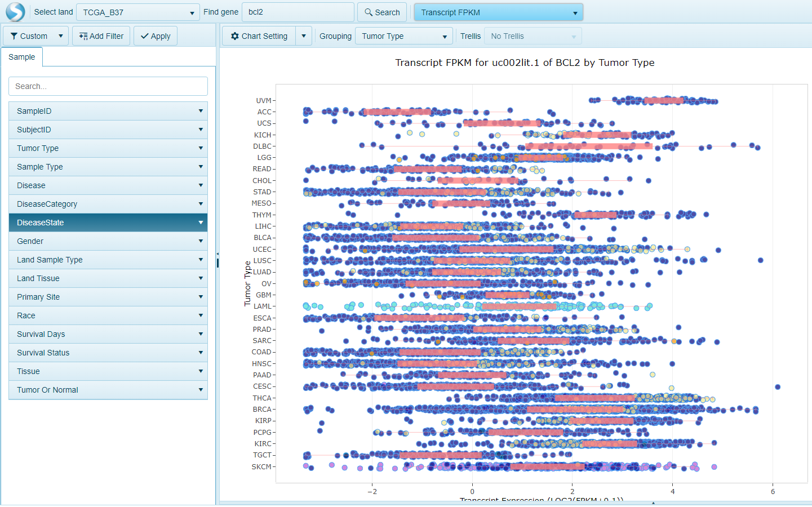Click the Add Filter button
This screenshot has width=812, height=507.
[101, 35]
